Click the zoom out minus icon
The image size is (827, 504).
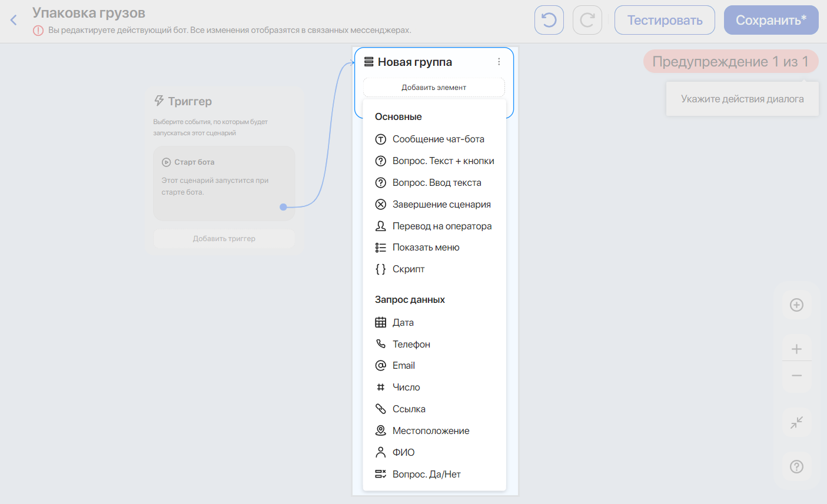point(796,376)
